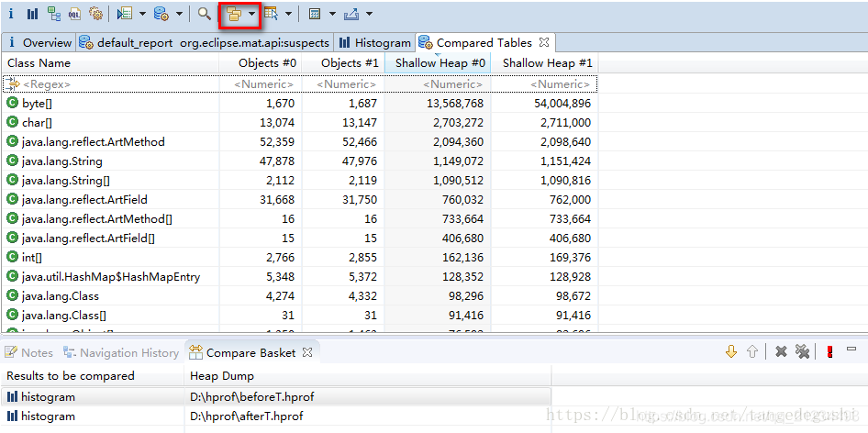Click the Results to be compared header

[93, 376]
